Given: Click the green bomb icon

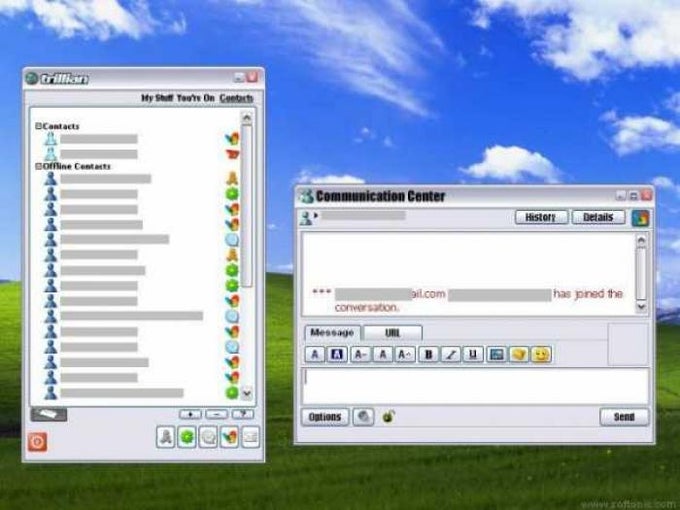Looking at the screenshot, I should click(389, 416).
